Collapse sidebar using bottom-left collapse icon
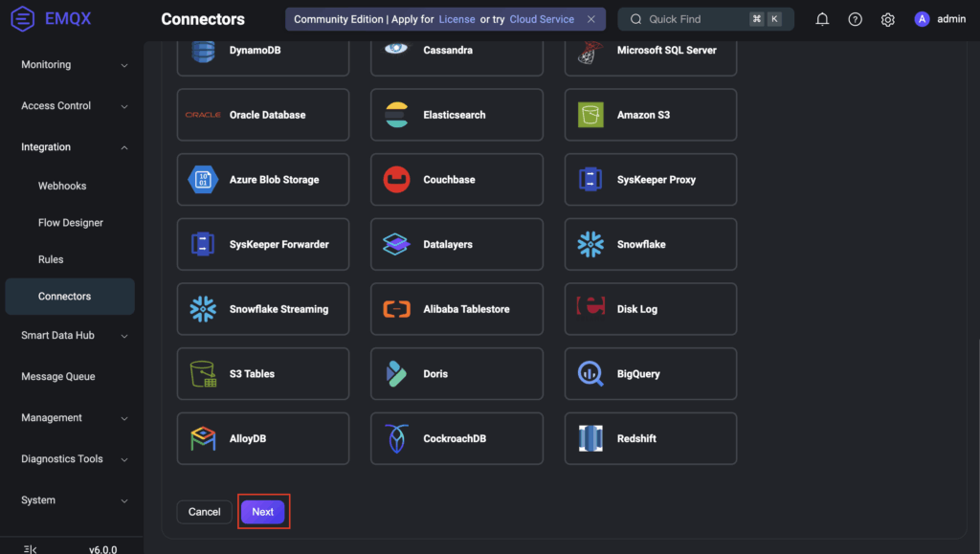This screenshot has height=554, width=980. point(30,548)
